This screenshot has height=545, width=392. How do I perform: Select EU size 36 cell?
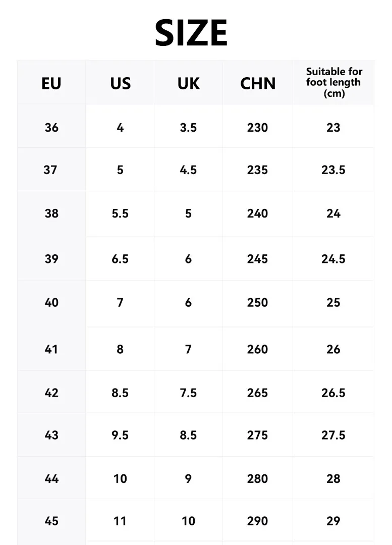point(51,128)
